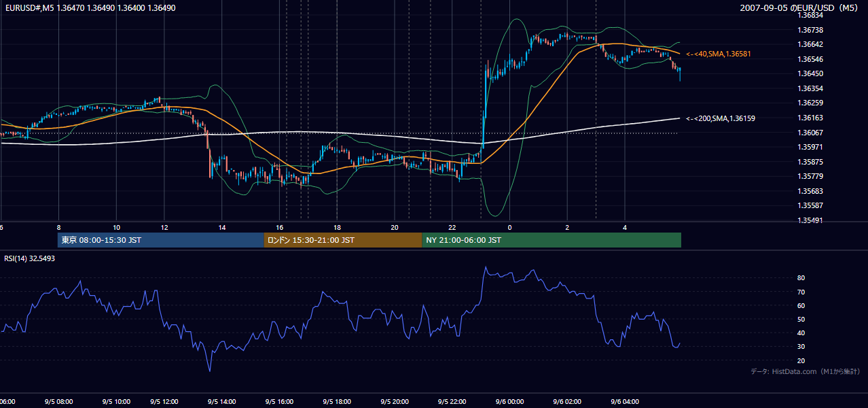Click hour label 12 below the price chart

pos(164,227)
